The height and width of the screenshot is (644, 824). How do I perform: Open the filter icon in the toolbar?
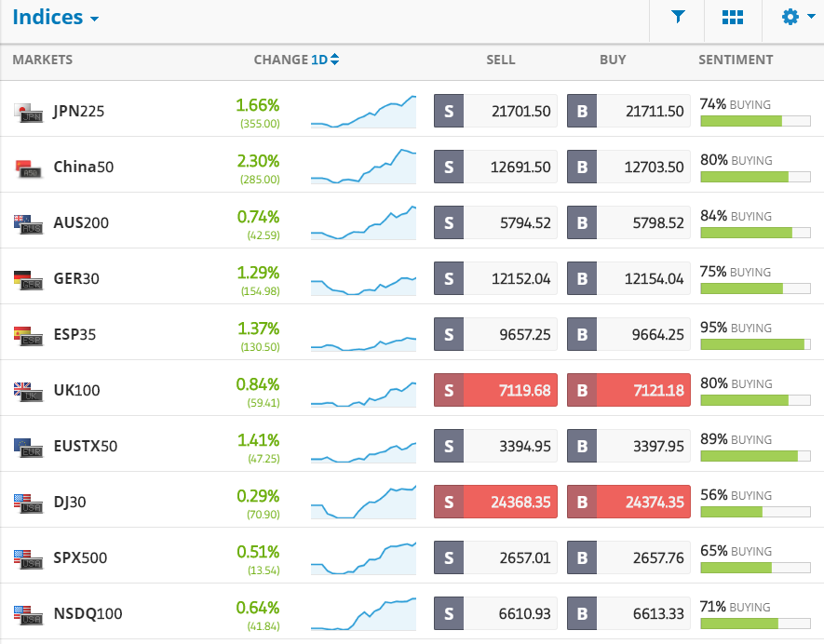click(x=677, y=16)
